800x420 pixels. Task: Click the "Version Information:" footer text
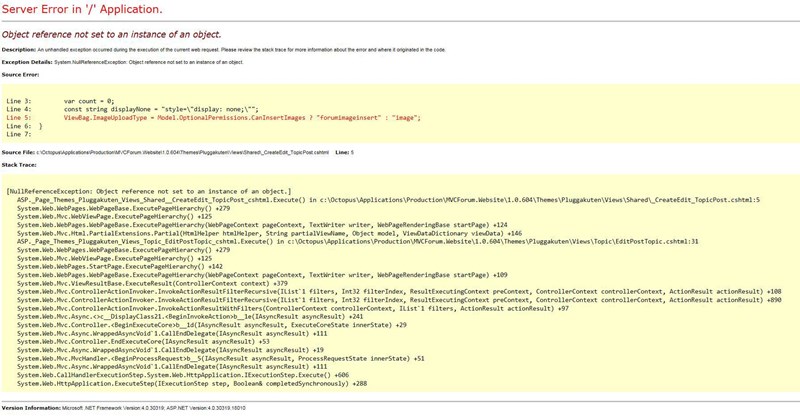pos(30,408)
